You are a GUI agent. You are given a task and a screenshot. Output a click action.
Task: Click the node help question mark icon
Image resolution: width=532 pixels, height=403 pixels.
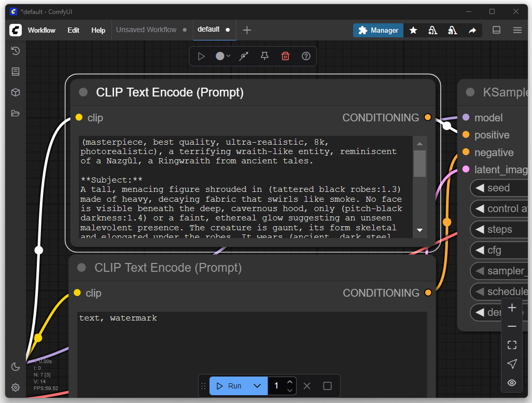(x=306, y=56)
